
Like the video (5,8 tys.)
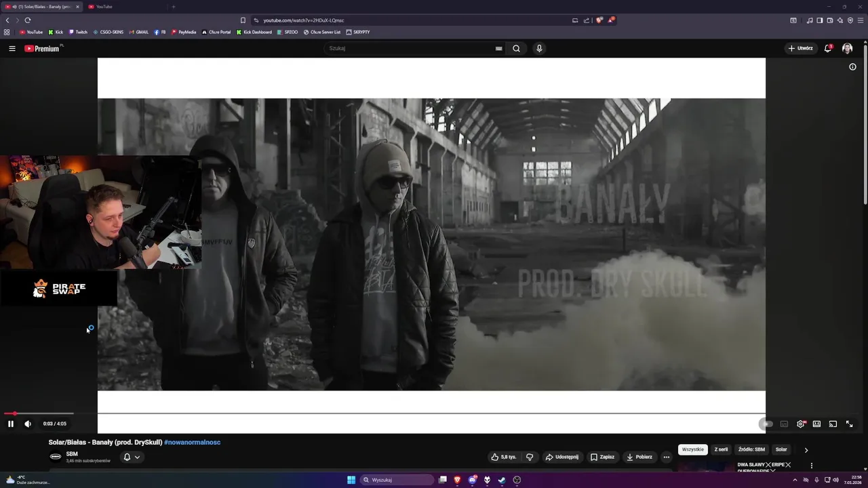[x=504, y=457]
